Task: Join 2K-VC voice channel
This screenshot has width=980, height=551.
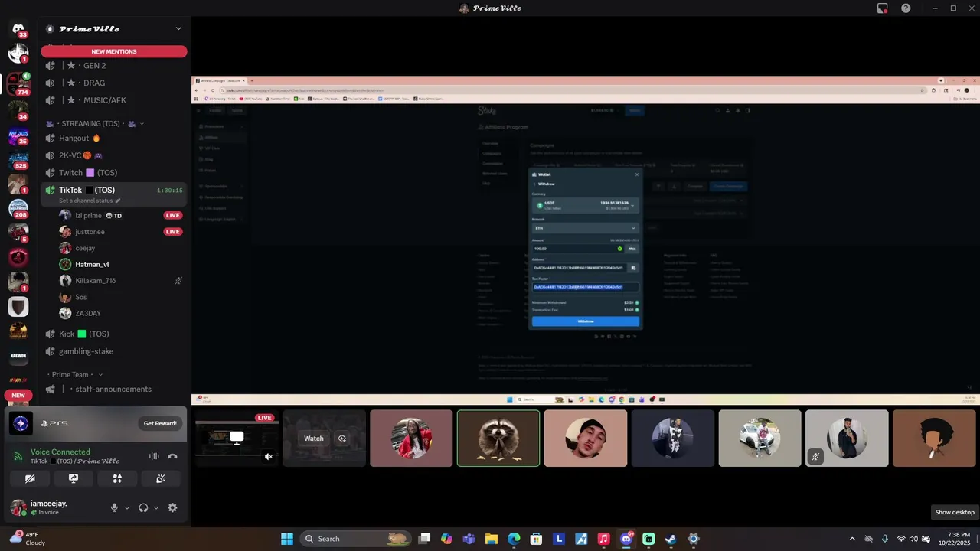Action: tap(114, 155)
